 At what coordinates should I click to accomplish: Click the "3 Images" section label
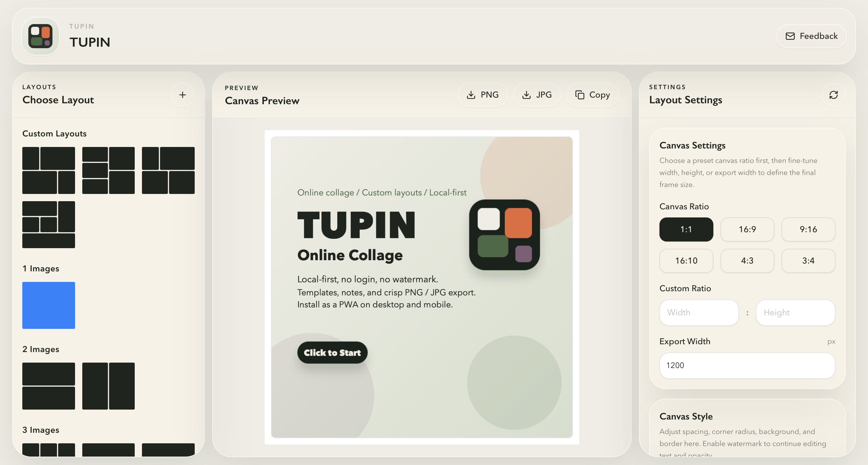click(x=41, y=430)
